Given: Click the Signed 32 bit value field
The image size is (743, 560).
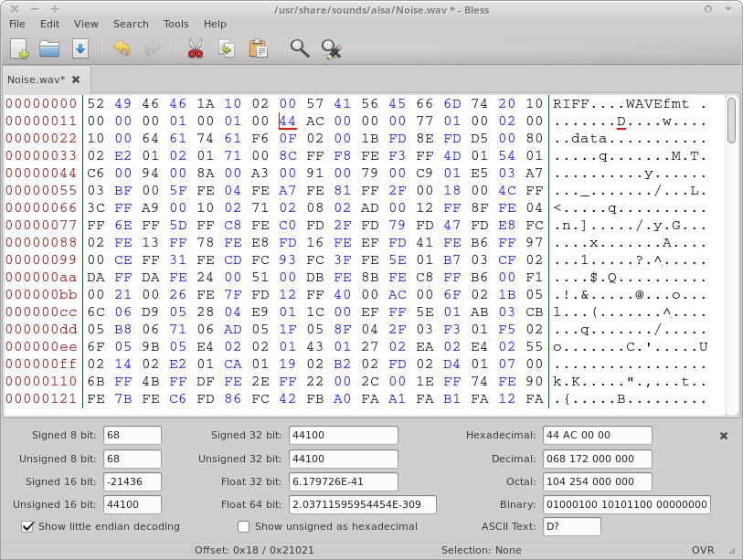Looking at the screenshot, I should 344,435.
